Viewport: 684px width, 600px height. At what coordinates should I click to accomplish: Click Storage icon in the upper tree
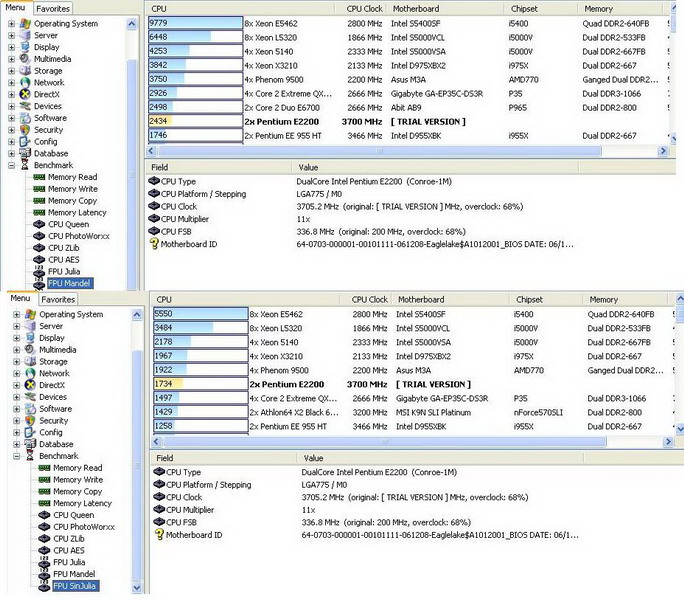point(25,71)
